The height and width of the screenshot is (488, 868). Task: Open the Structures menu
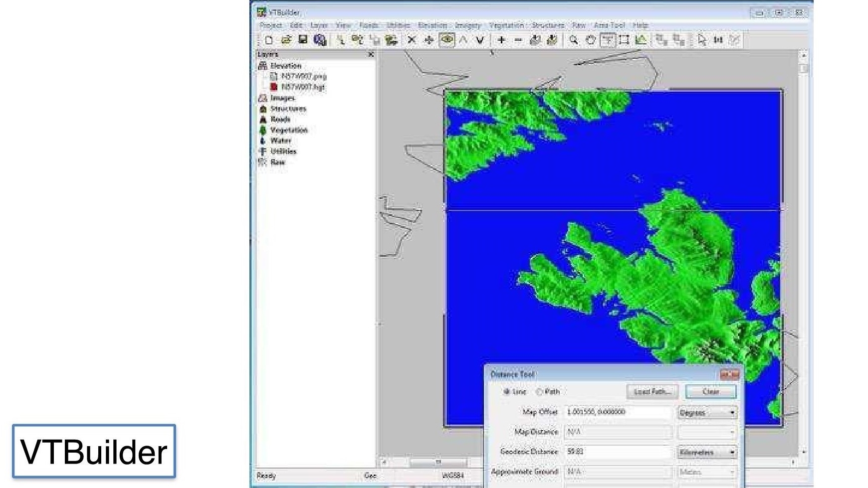(548, 25)
